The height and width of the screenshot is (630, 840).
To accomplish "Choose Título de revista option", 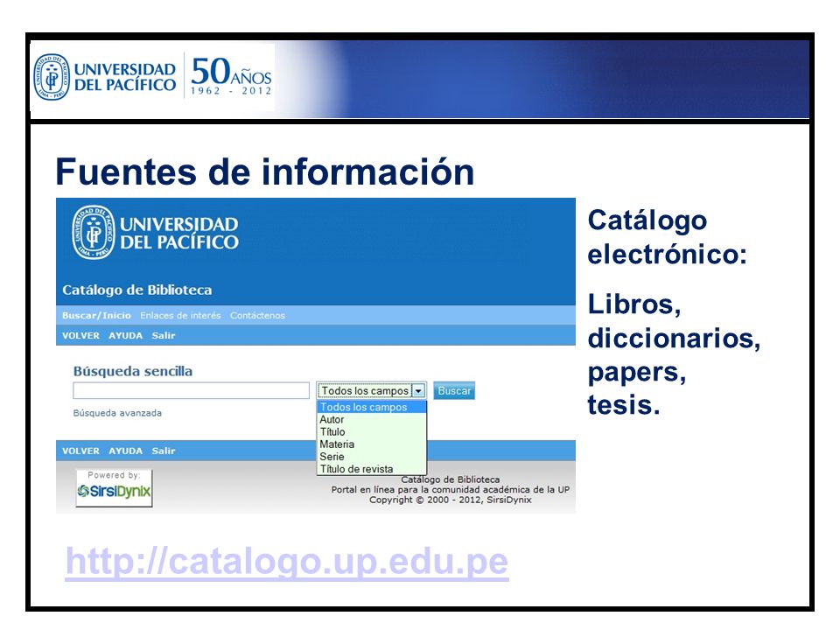I will click(372, 469).
